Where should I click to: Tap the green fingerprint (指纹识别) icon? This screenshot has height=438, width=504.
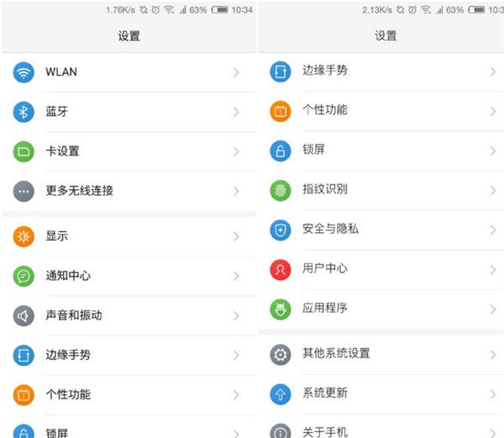pos(280,189)
